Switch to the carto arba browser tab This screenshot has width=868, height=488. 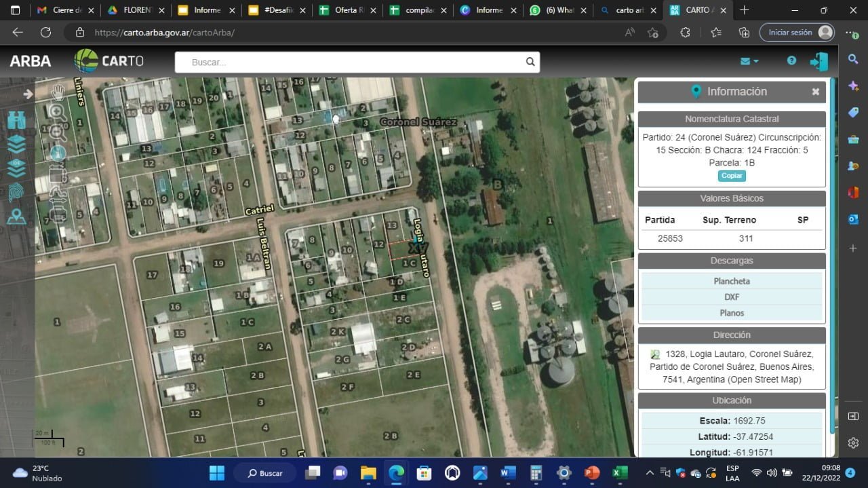click(628, 10)
